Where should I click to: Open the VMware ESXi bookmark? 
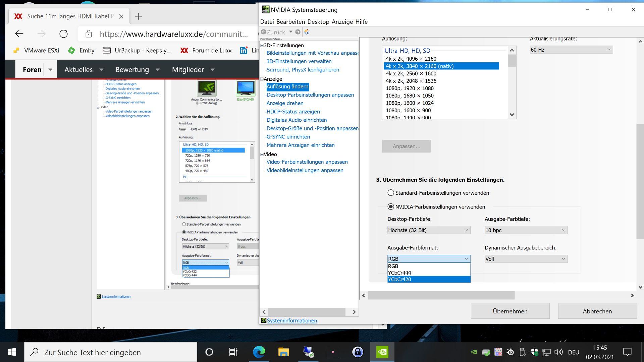coord(36,50)
